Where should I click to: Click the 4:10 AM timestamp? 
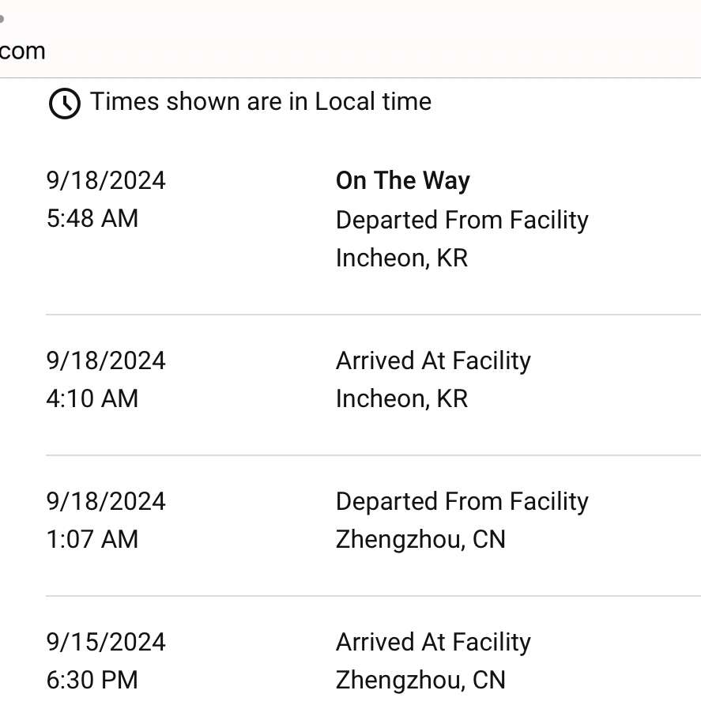(x=92, y=399)
